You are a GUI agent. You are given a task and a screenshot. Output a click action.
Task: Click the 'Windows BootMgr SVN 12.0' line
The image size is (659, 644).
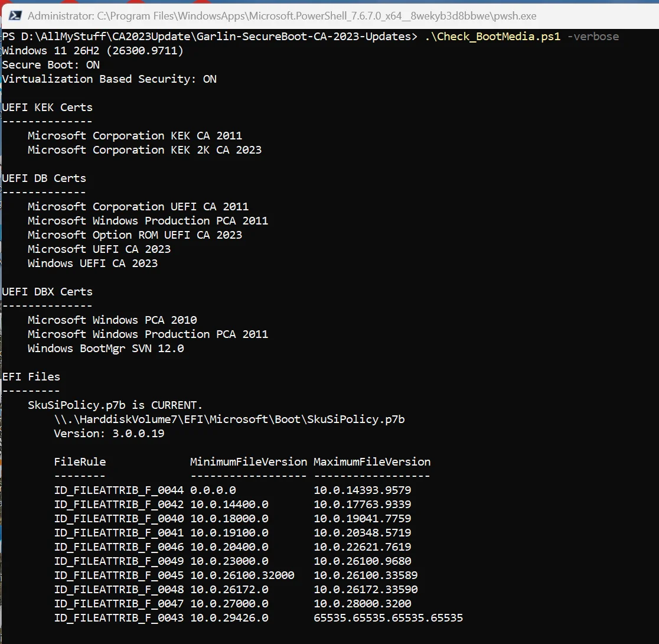click(106, 348)
